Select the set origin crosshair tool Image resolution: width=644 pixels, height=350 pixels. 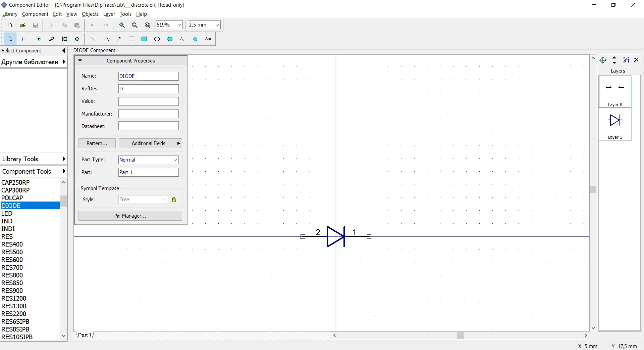[23, 39]
